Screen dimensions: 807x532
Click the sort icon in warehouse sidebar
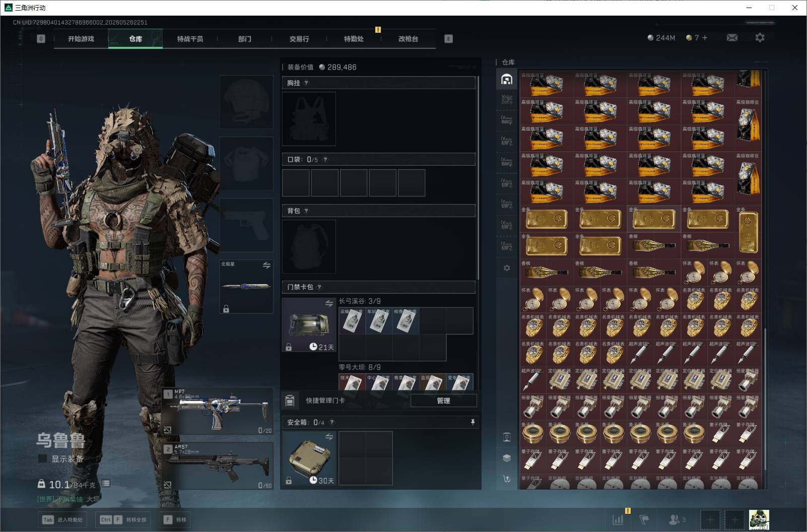coord(507,479)
